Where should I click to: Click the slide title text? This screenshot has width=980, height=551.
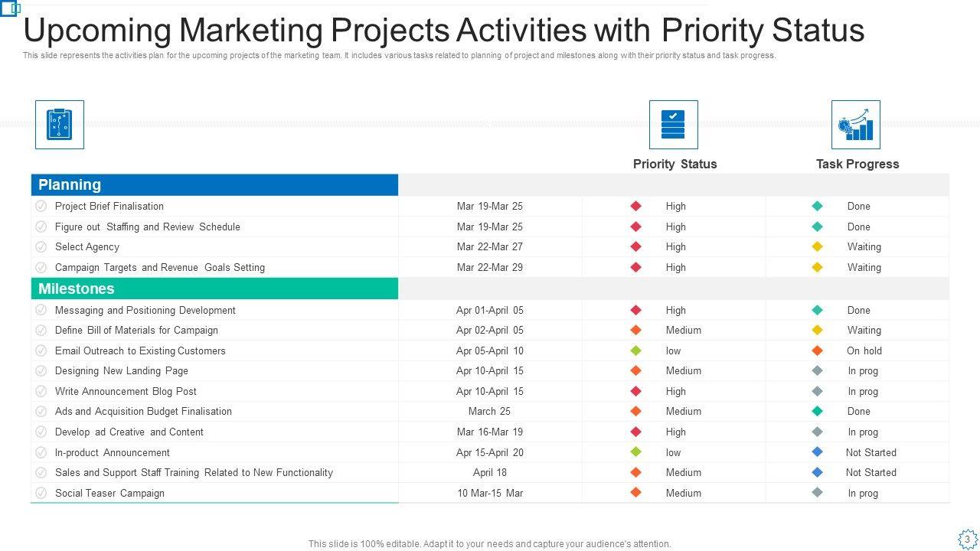(x=444, y=31)
